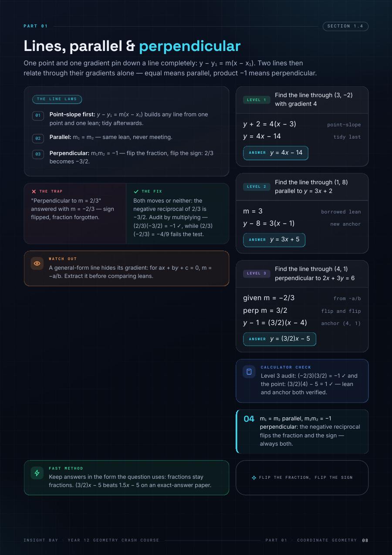Image resolution: width=392 pixels, height=555 pixels.
Task: Click the red X icon beside The Trap
Action: point(34,191)
